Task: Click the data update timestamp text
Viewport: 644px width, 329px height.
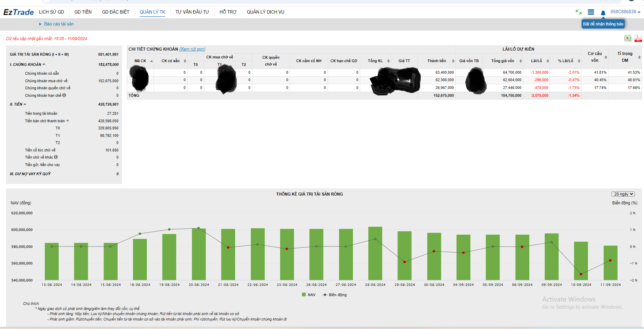Action: pos(46,39)
